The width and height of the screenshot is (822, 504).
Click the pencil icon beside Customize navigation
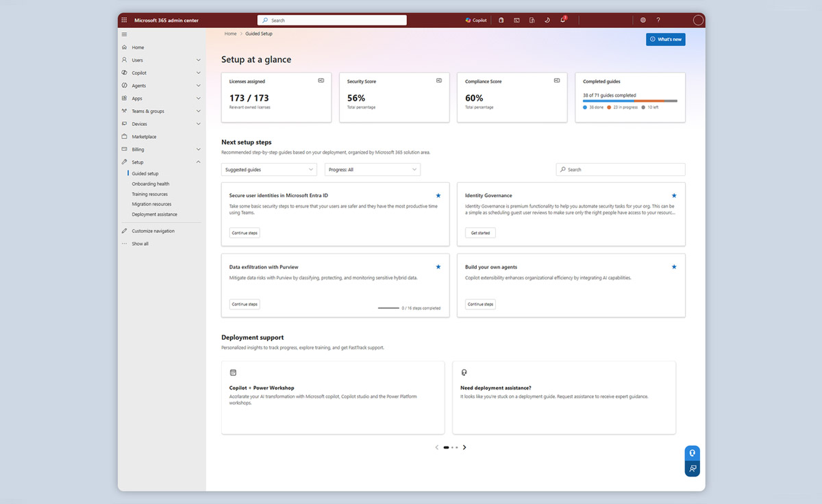pyautogui.click(x=124, y=231)
